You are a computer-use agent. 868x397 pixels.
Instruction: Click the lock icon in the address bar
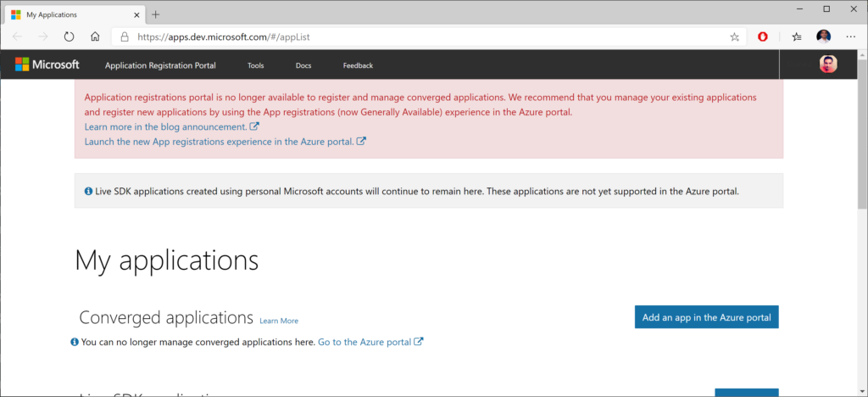pos(125,37)
